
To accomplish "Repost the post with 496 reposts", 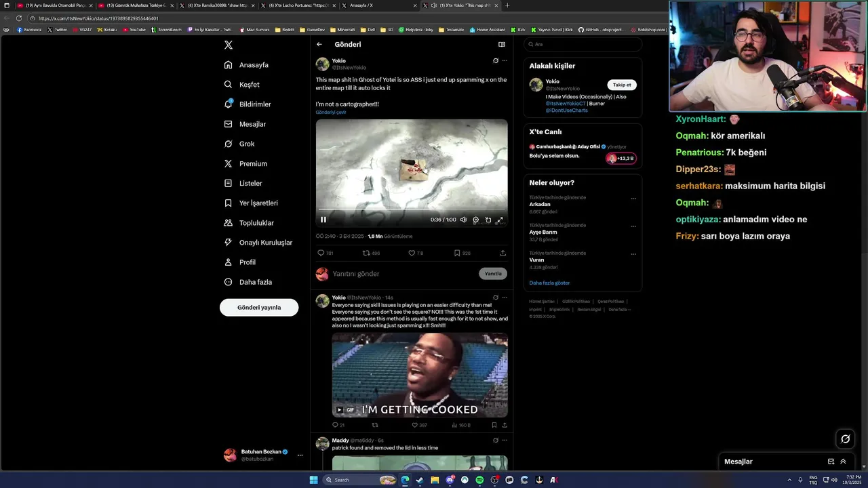I will (x=366, y=253).
